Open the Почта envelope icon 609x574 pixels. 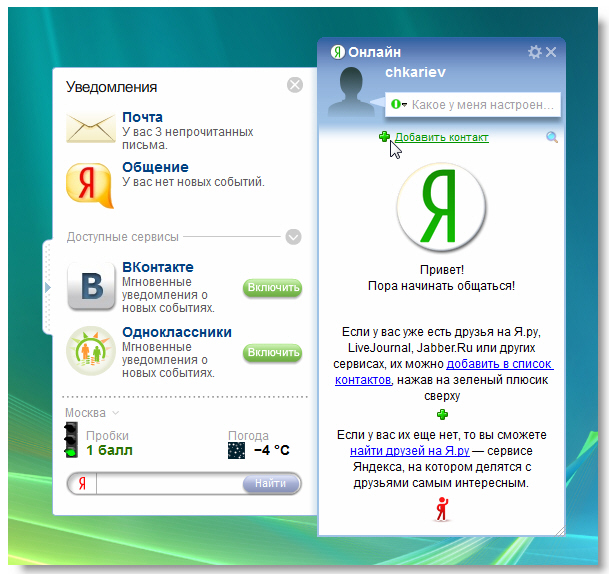[91, 127]
